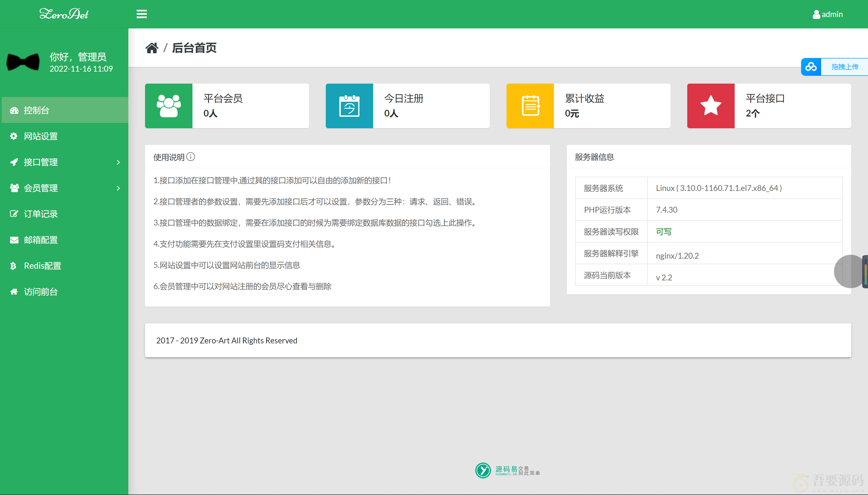This screenshot has height=495, width=868.
Task: Click the 2个 interface count value
Action: click(753, 113)
